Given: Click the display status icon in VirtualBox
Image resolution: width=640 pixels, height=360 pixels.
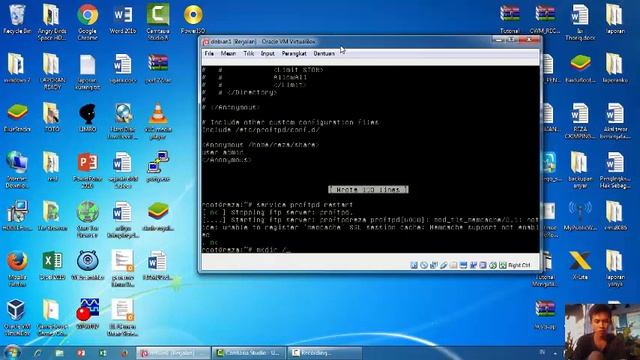Looking at the screenshot, I should tap(463, 265).
